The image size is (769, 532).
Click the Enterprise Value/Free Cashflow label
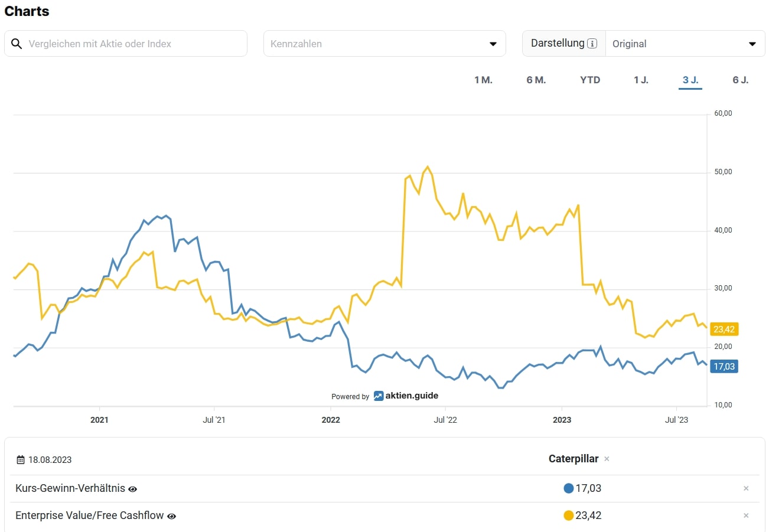pos(90,515)
